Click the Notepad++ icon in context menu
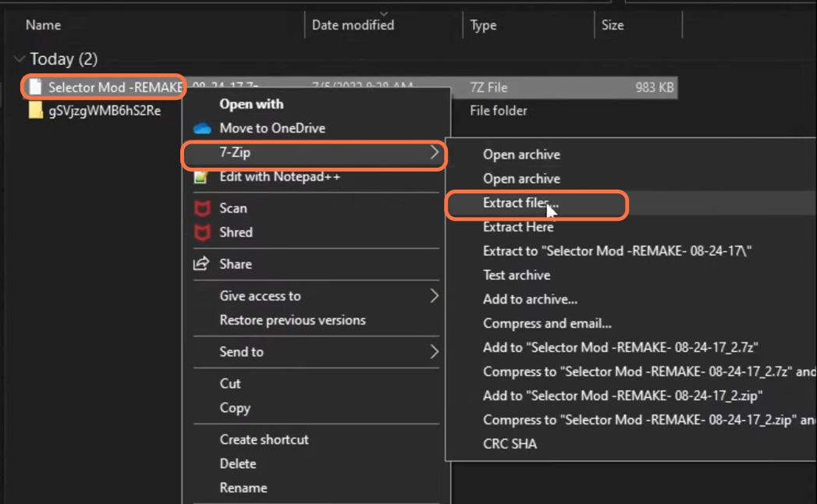 tap(201, 177)
